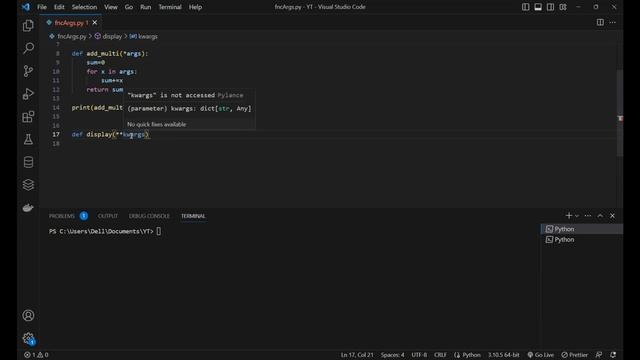The width and height of the screenshot is (640, 360).
Task: Split the editor to the right
Action: point(600,22)
